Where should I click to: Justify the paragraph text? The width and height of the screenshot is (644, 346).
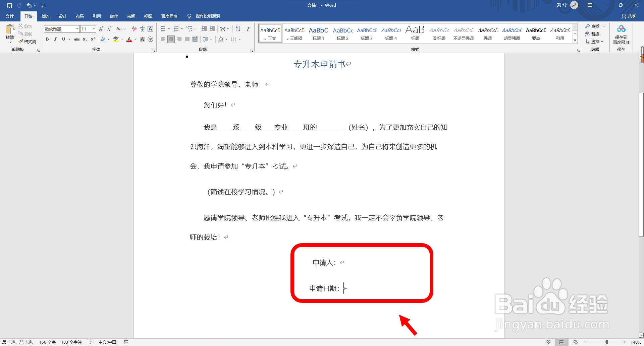coord(187,39)
